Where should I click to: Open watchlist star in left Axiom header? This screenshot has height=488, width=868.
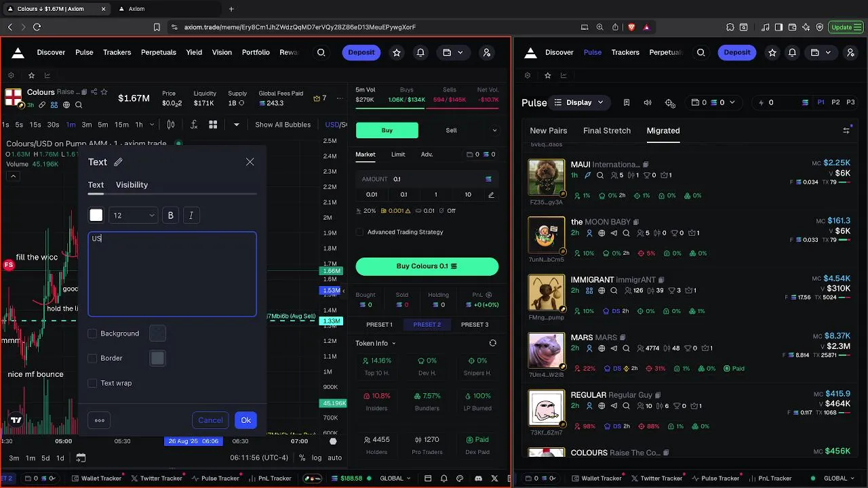coord(397,52)
